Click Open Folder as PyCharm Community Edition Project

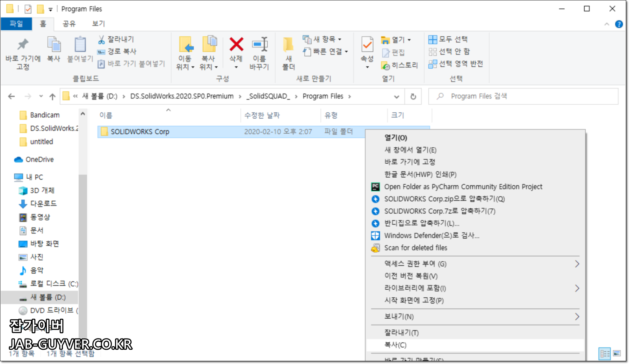[x=463, y=187]
